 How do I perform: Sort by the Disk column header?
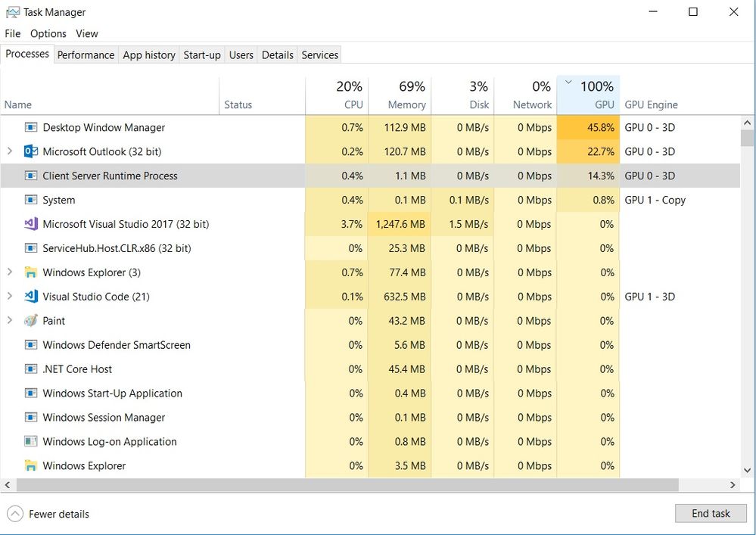[x=462, y=95]
